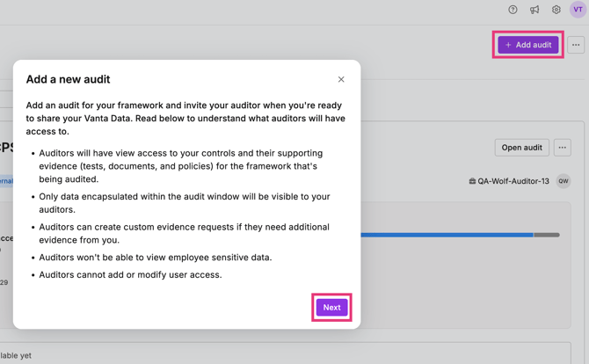
Task: Open the VT user avatar menu
Action: [x=578, y=10]
